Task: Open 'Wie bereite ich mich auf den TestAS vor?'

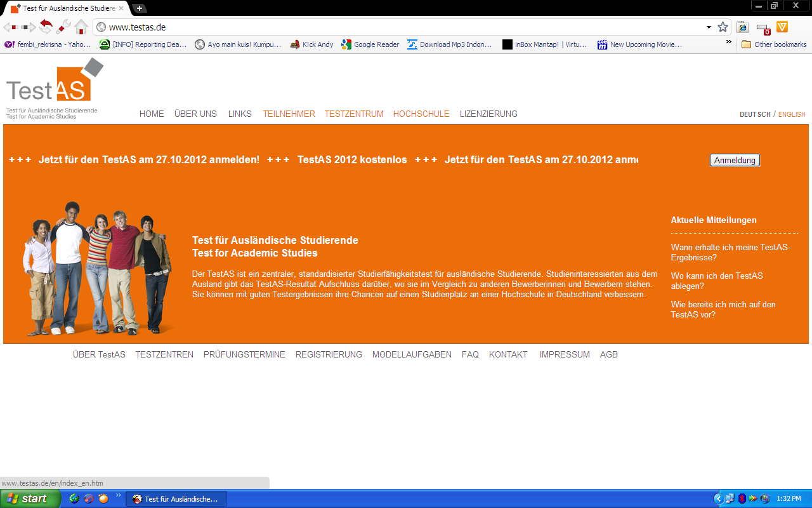Action: coord(723,310)
